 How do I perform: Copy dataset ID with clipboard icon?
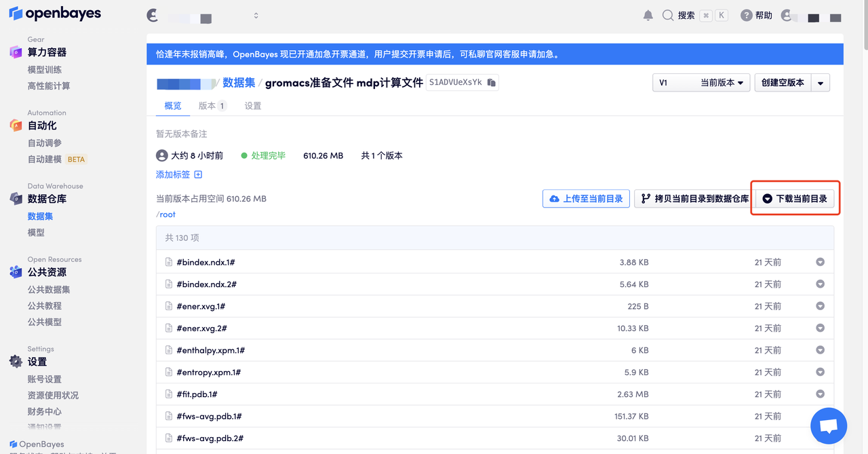coord(492,83)
